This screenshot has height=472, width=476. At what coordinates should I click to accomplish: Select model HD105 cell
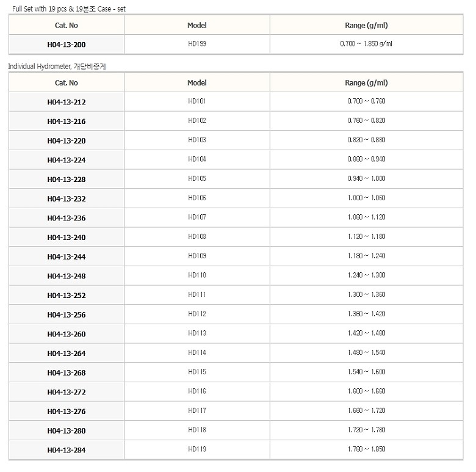[197, 178]
